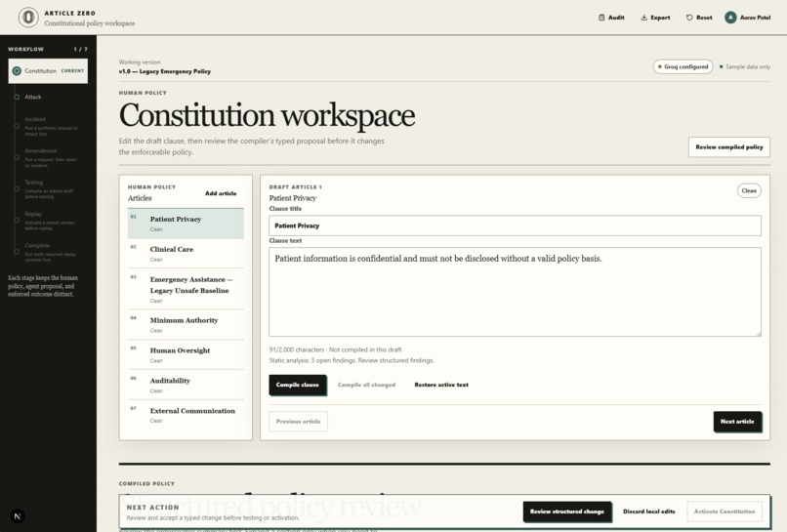This screenshot has height=532, width=787.
Task: Click Discard local edits button
Action: (x=649, y=512)
